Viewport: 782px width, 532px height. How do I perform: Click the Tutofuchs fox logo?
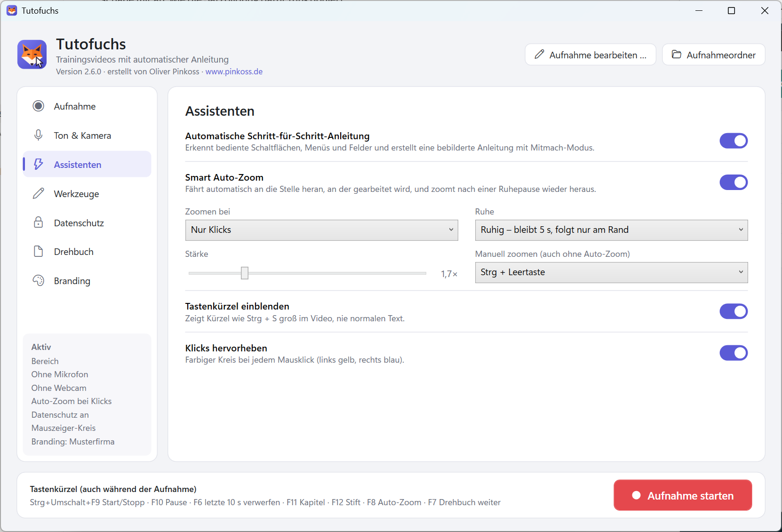[32, 55]
